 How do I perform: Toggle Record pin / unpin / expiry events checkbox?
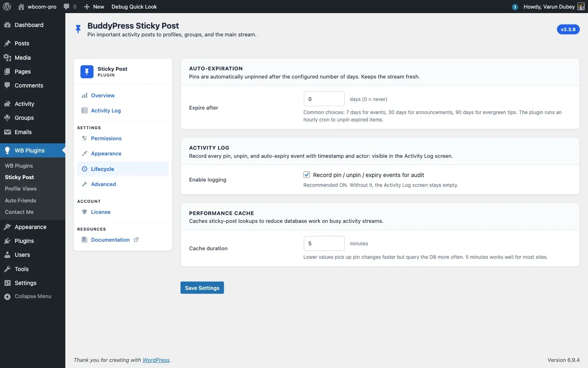pyautogui.click(x=307, y=175)
